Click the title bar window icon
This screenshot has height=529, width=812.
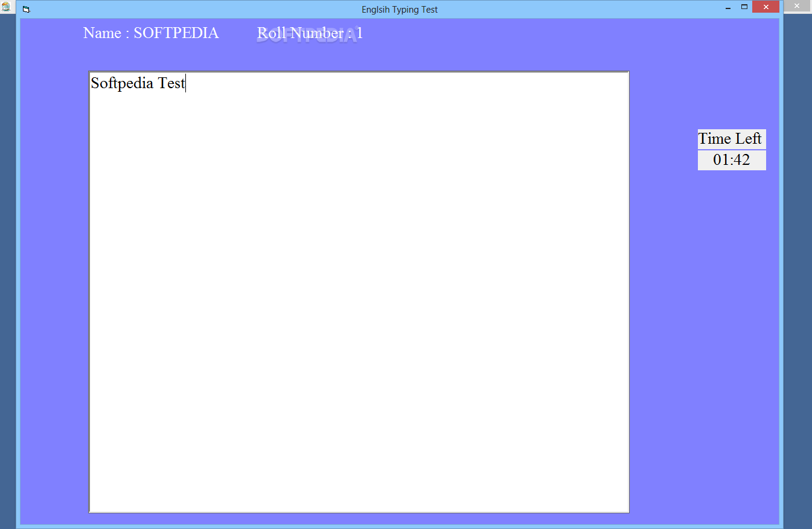(26, 10)
